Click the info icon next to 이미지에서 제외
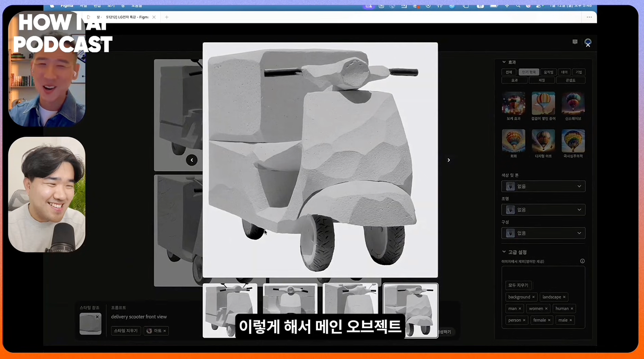 [x=582, y=261]
